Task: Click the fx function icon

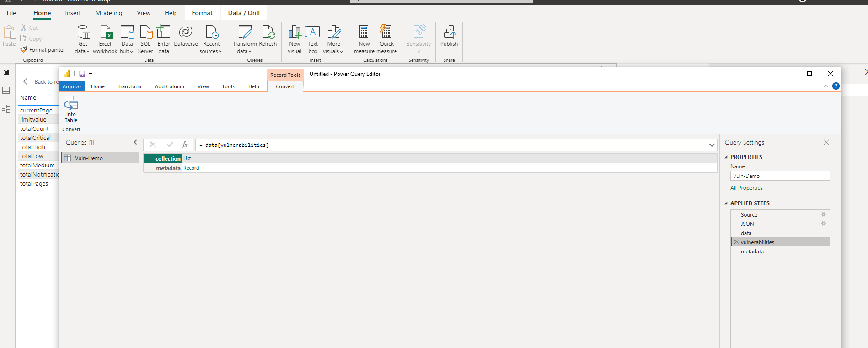Action: [185, 145]
